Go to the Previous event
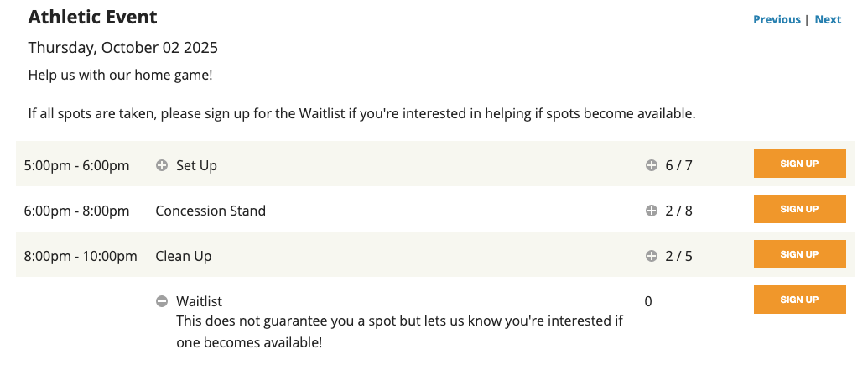This screenshot has height=391, width=868. pyautogui.click(x=777, y=19)
